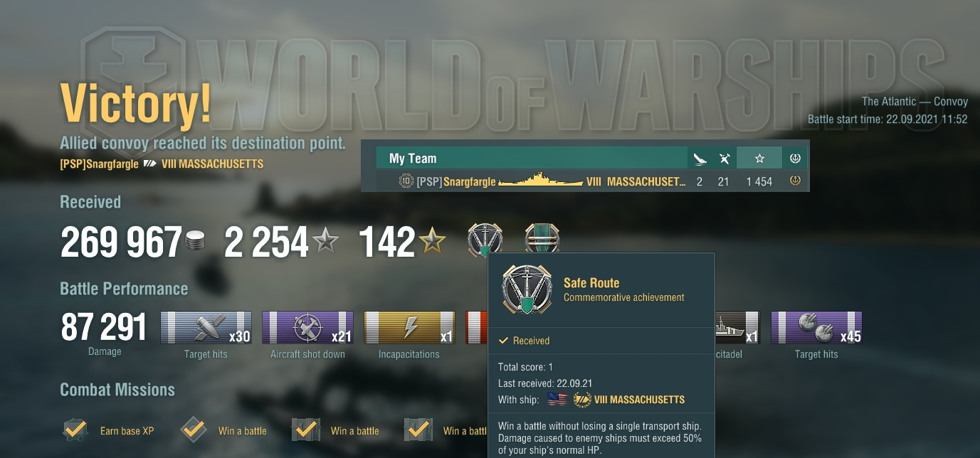This screenshot has height=458, width=980.
Task: Click the Safe Route achievement badge
Action: coord(485,240)
